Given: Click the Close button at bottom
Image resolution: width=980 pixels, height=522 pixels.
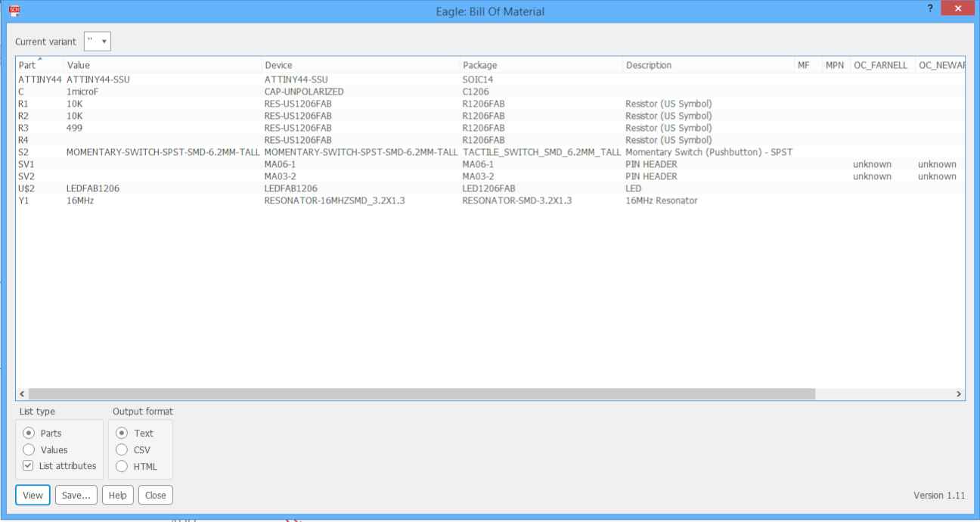Looking at the screenshot, I should pyautogui.click(x=156, y=496).
